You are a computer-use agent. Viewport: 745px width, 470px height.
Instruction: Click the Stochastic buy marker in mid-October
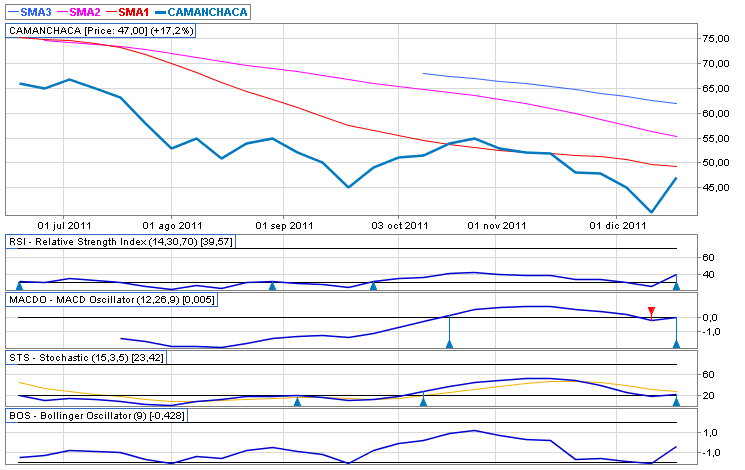pos(423,402)
